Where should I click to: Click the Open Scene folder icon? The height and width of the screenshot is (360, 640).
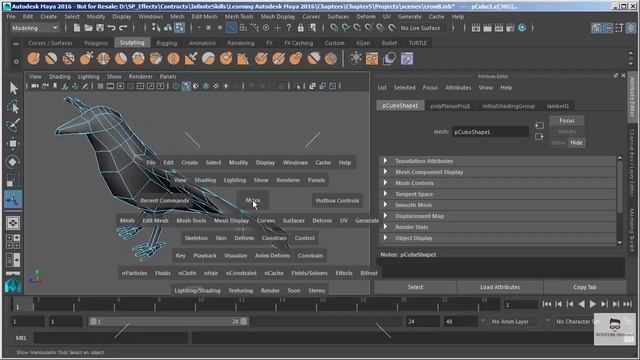pyautogui.click(x=88, y=28)
